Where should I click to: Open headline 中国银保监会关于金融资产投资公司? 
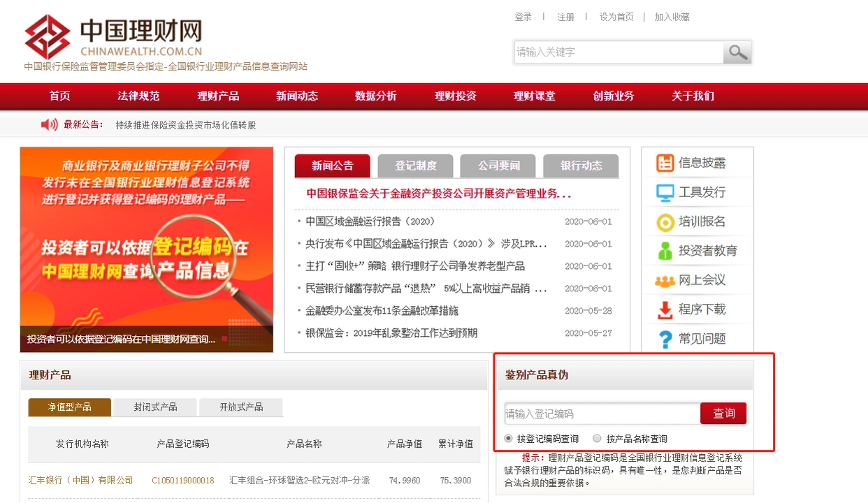point(439,194)
